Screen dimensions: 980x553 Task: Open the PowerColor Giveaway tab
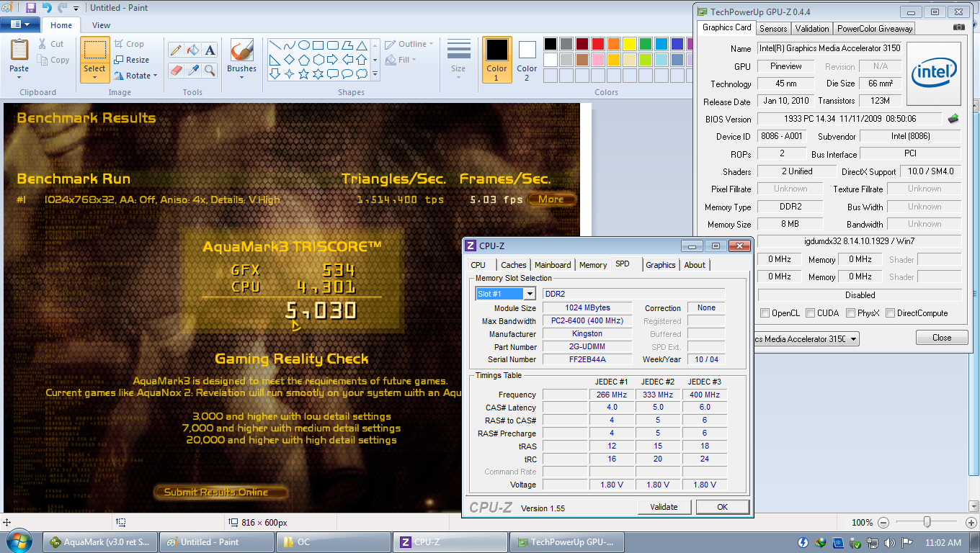(x=874, y=29)
